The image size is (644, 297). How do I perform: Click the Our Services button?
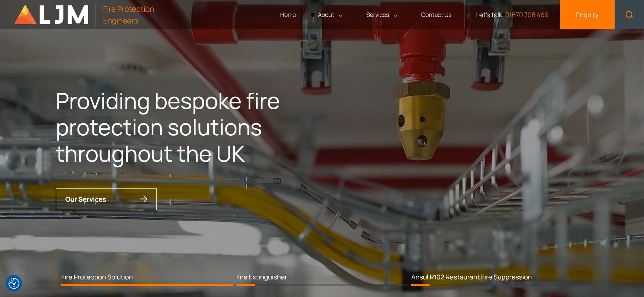pyautogui.click(x=106, y=199)
